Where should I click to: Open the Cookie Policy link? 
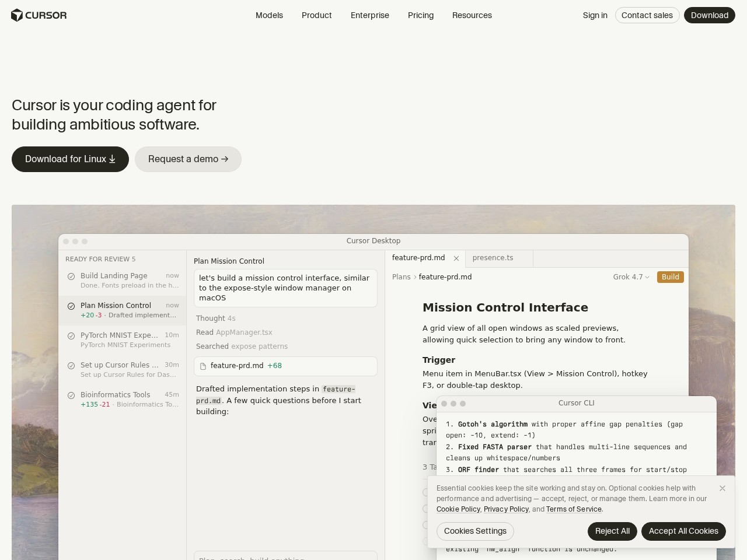click(x=458, y=509)
